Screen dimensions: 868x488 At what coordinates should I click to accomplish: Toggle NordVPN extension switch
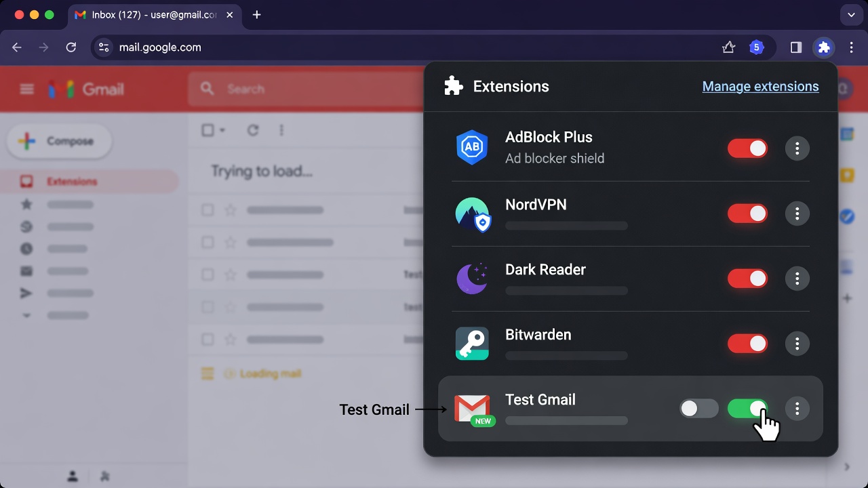click(x=747, y=213)
